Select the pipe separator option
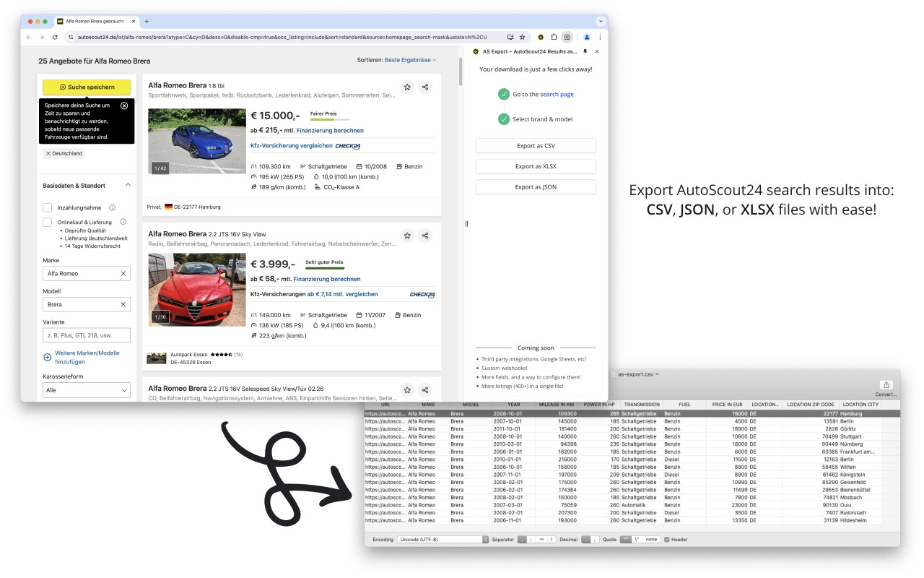Viewport: 924px width, 578px height. point(552,540)
